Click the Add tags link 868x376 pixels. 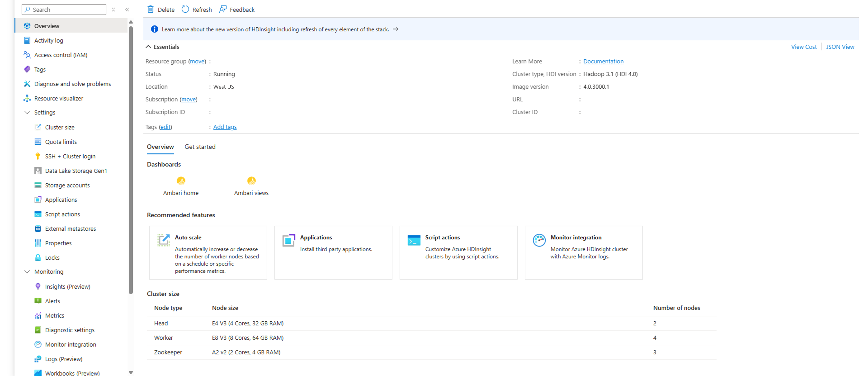(x=225, y=127)
